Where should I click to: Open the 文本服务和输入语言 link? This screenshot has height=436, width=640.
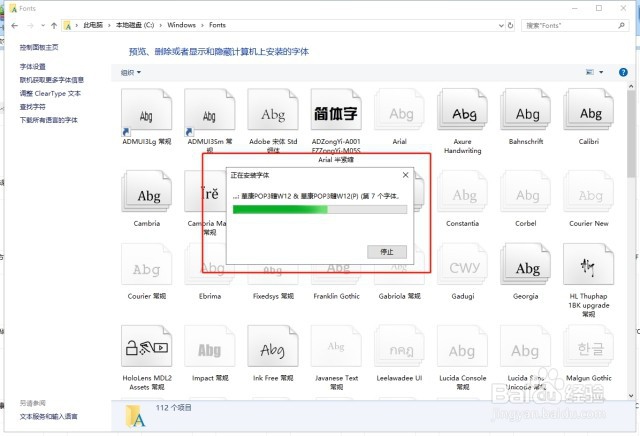pyautogui.click(x=49, y=416)
